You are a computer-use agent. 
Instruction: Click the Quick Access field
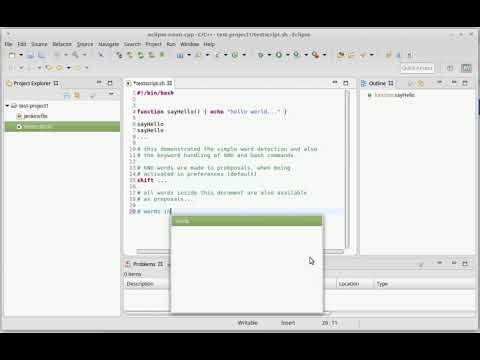click(417, 68)
